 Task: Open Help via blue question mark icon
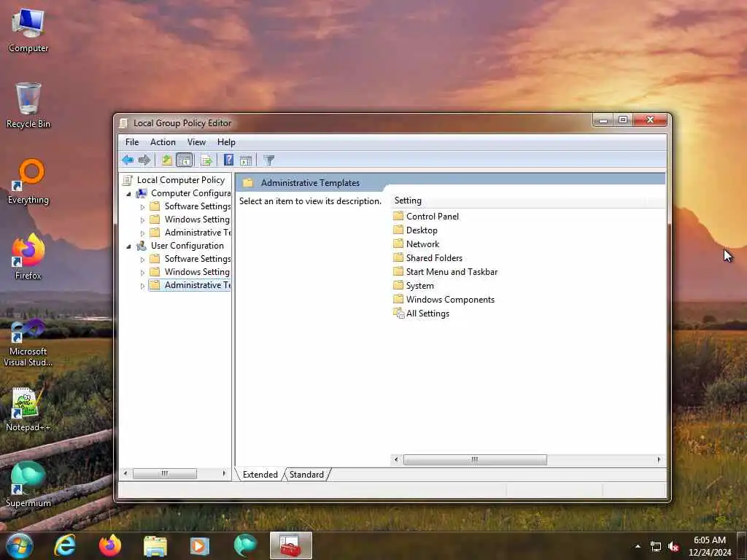[228, 160]
